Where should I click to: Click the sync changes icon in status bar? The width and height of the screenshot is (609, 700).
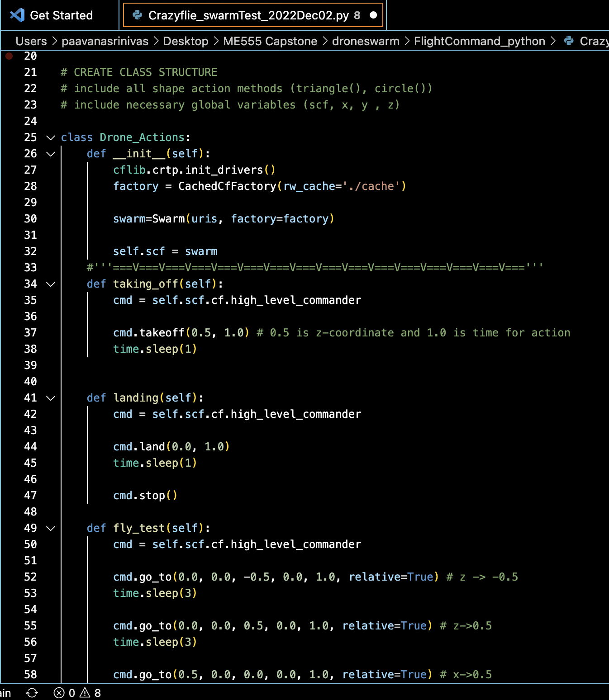[x=32, y=693]
